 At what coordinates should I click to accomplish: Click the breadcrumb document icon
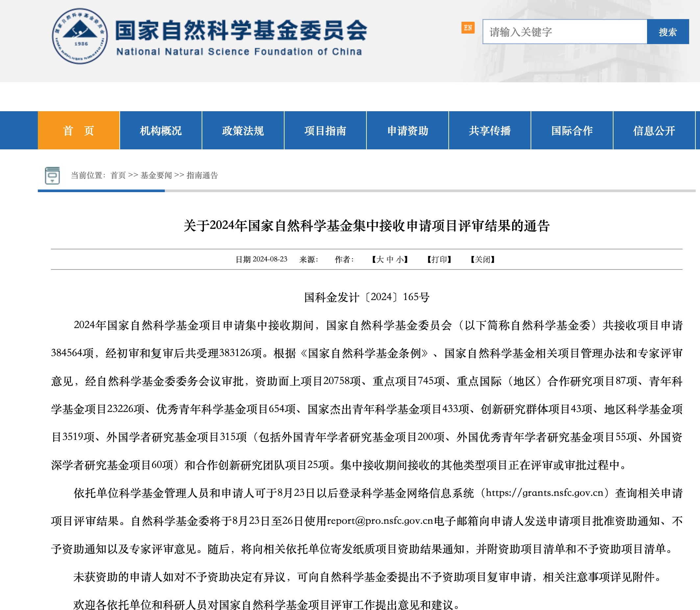pyautogui.click(x=52, y=176)
